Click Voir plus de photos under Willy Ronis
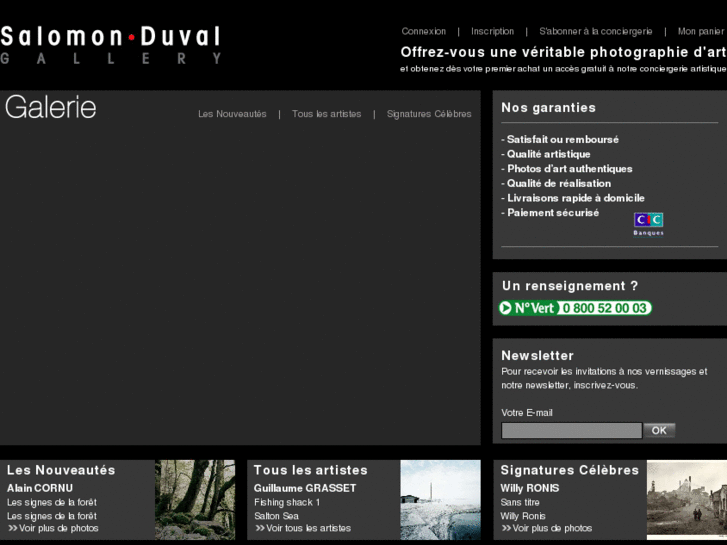The height and width of the screenshot is (545, 727). (x=547, y=528)
